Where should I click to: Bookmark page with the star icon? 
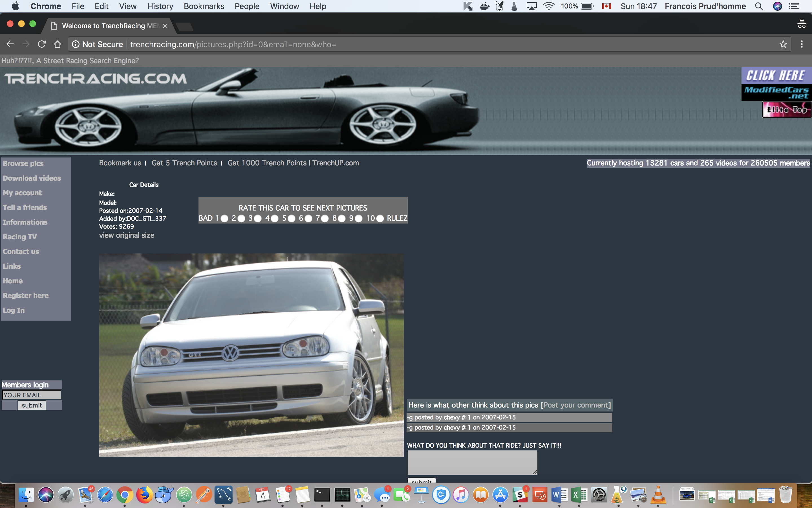click(783, 44)
